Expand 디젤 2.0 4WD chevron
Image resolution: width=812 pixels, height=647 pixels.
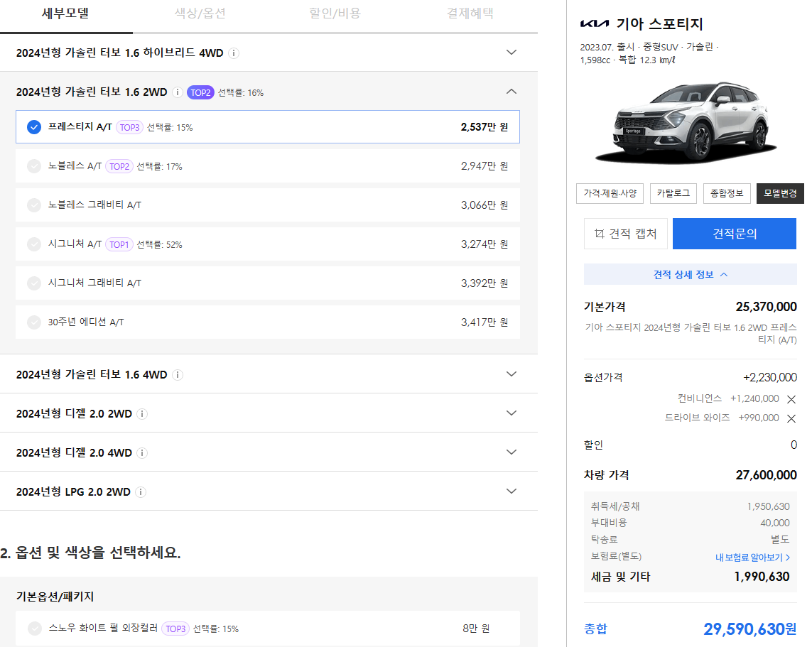click(x=511, y=452)
